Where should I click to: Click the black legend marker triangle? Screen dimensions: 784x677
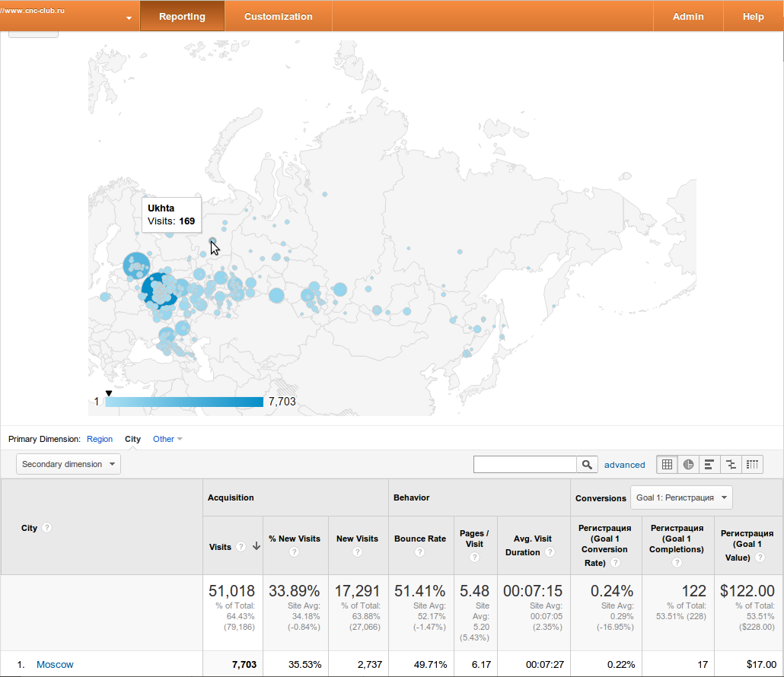(x=109, y=393)
